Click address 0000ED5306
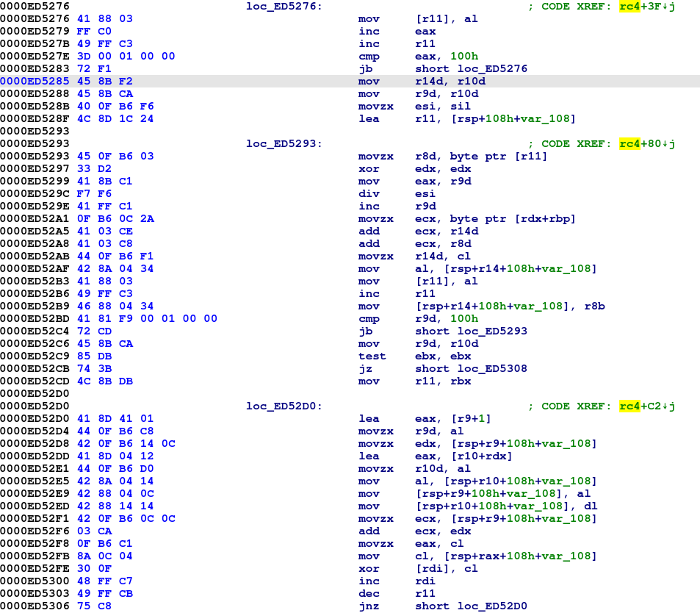Screen dimensions: 700x613 click(35, 606)
